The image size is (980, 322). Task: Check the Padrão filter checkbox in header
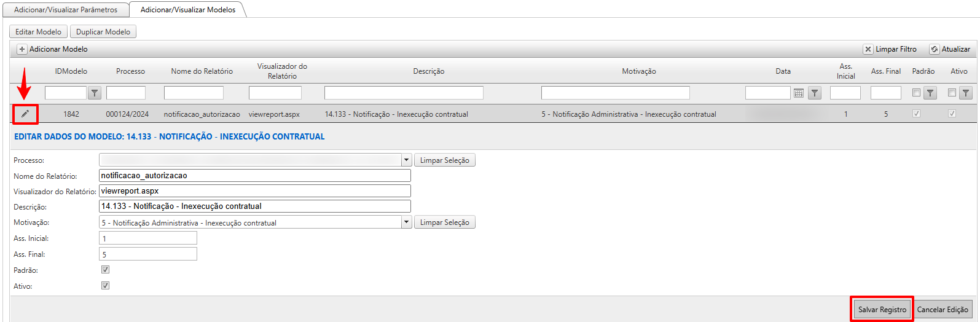(x=916, y=93)
